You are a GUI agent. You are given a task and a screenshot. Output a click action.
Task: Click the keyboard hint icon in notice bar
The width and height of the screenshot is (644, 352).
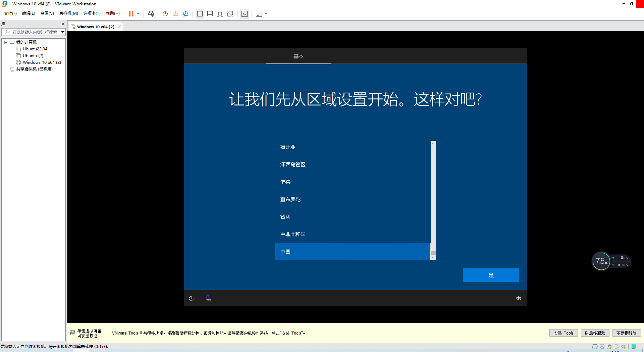(x=72, y=333)
